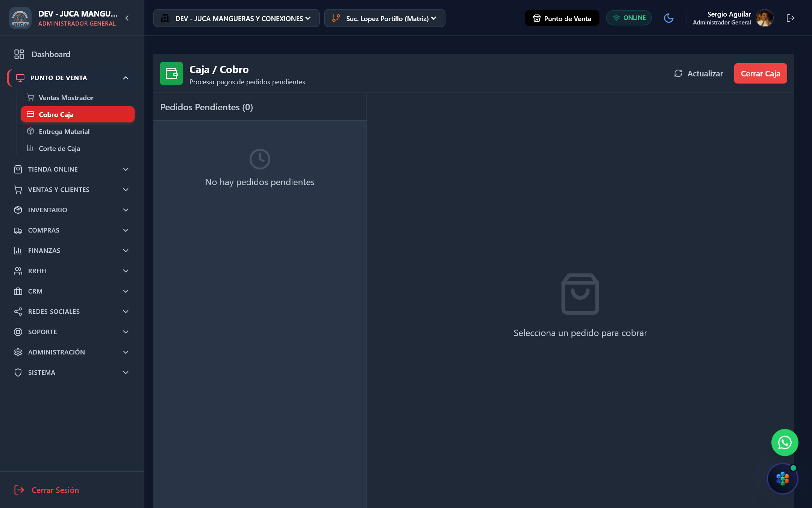The height and width of the screenshot is (508, 812).
Task: Click the green wallet Caja icon
Action: click(171, 73)
